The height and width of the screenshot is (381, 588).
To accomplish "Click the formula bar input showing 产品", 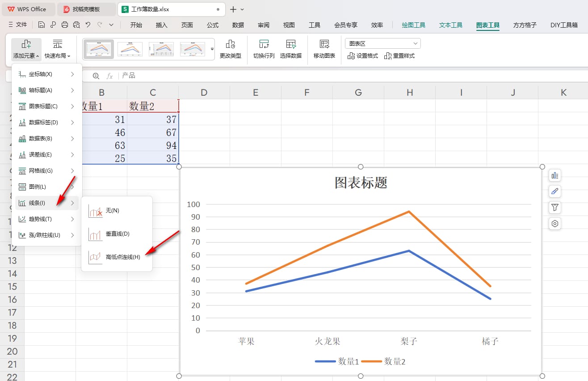I will pyautogui.click(x=353, y=76).
